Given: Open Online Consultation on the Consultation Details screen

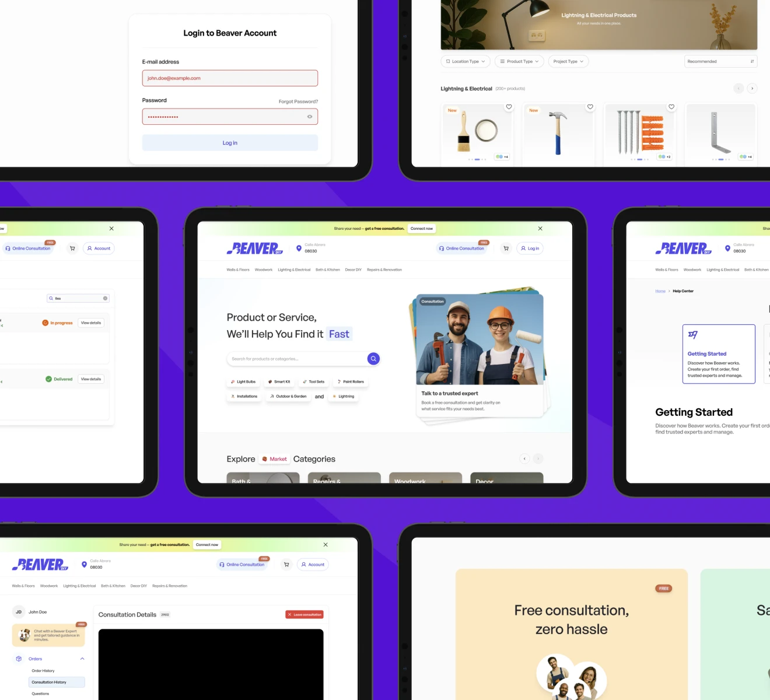Looking at the screenshot, I should (x=242, y=565).
